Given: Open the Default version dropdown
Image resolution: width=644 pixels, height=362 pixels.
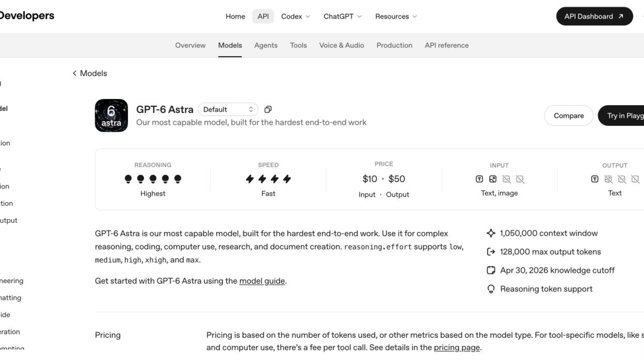Looking at the screenshot, I should click(228, 110).
